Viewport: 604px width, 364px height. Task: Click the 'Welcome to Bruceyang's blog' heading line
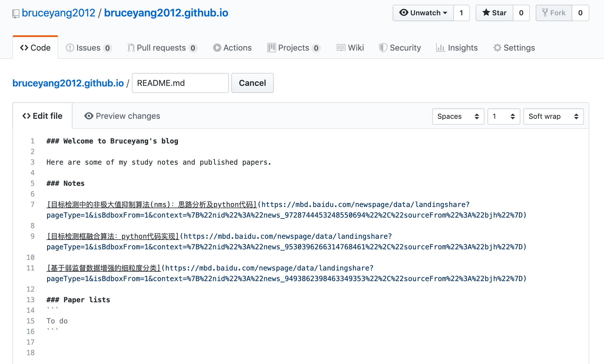coord(112,141)
